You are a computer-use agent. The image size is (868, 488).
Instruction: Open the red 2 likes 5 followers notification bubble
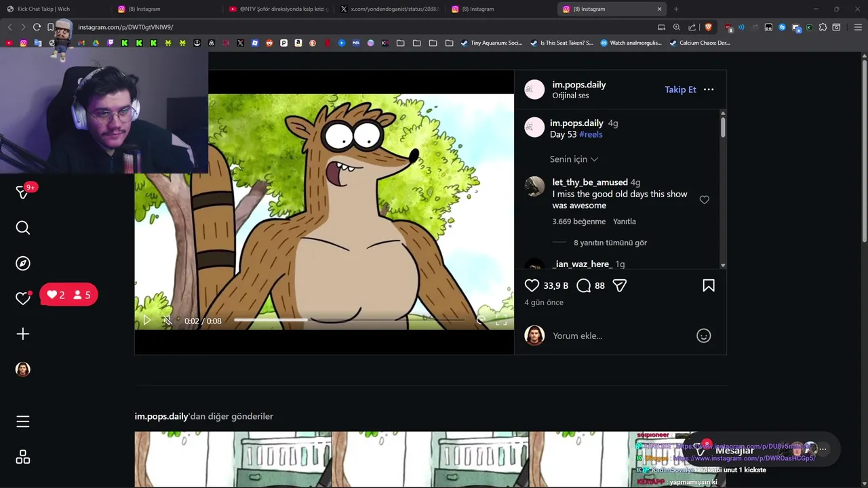click(68, 295)
